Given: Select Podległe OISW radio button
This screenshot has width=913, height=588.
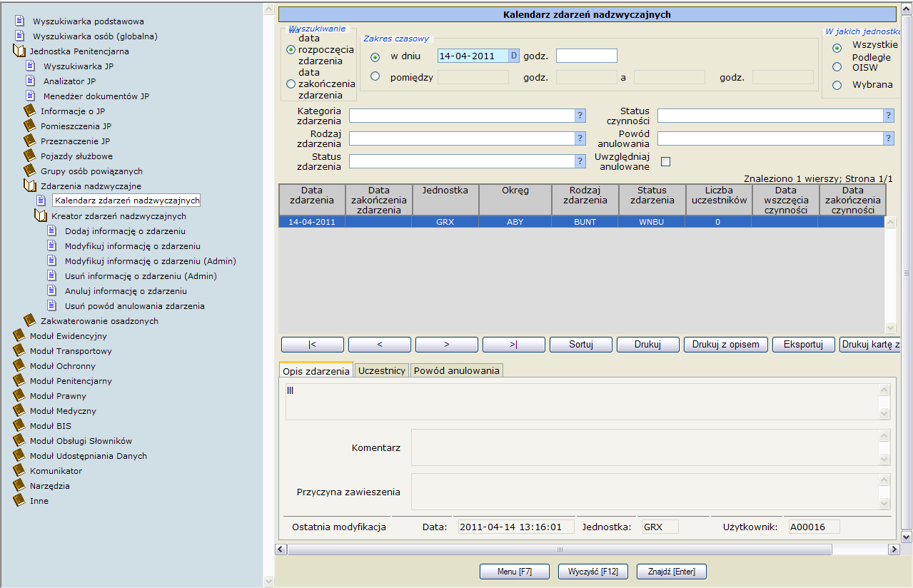Looking at the screenshot, I should tap(837, 66).
